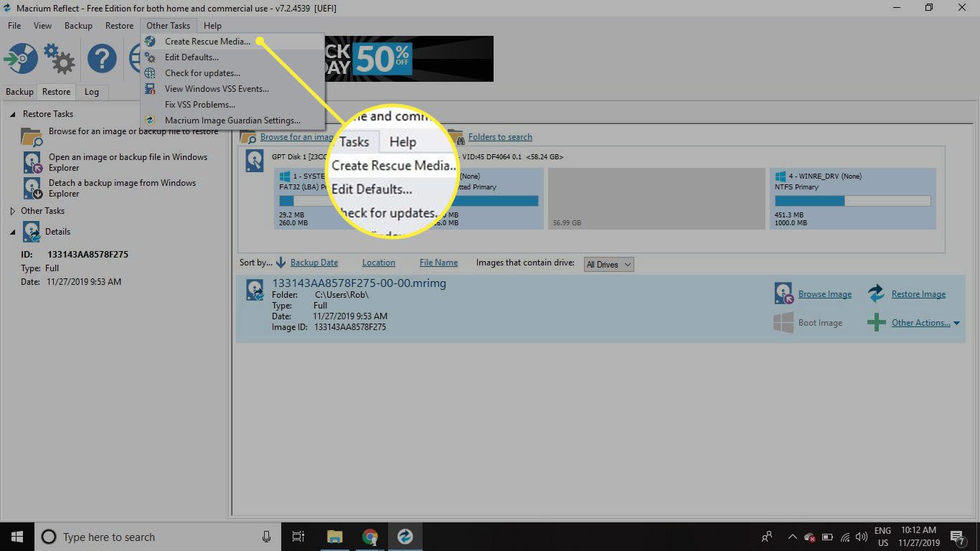Click the Folders to search folder icon
Viewport: 980px width, 551px height.
[x=456, y=136]
